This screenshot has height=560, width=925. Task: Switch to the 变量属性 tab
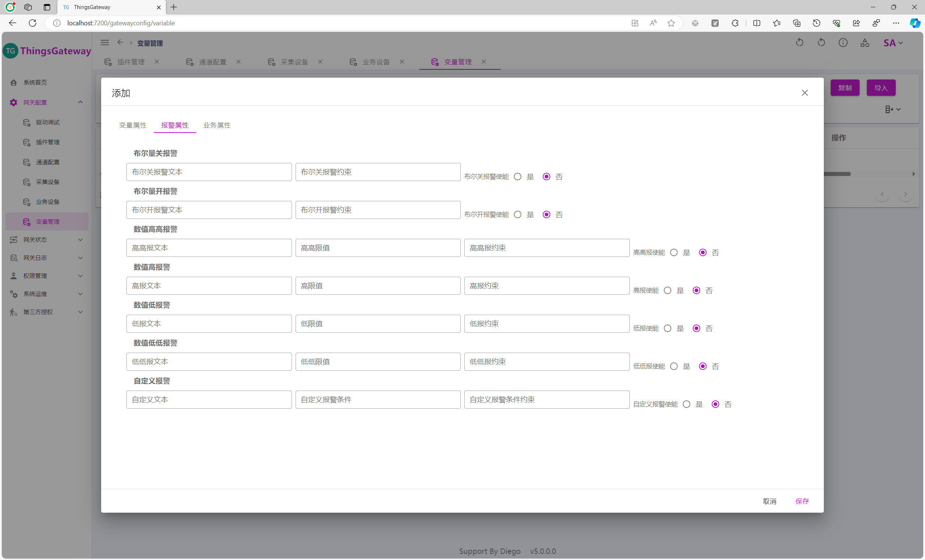pos(133,125)
